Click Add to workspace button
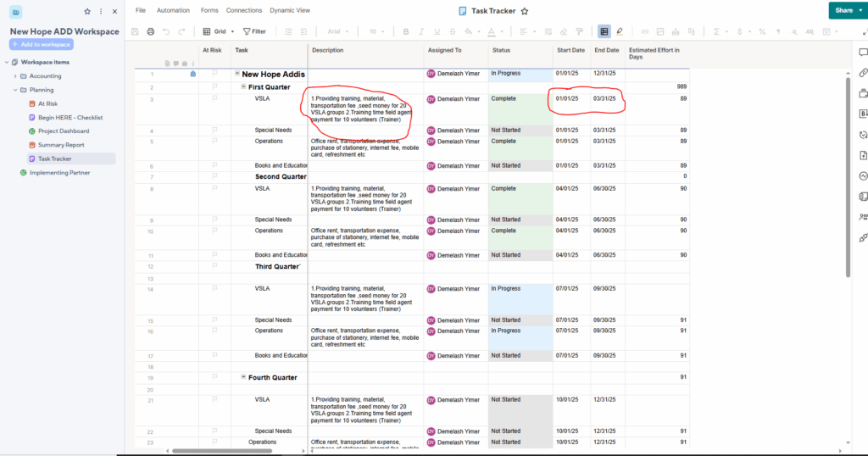This screenshot has height=456, width=868. click(41, 44)
